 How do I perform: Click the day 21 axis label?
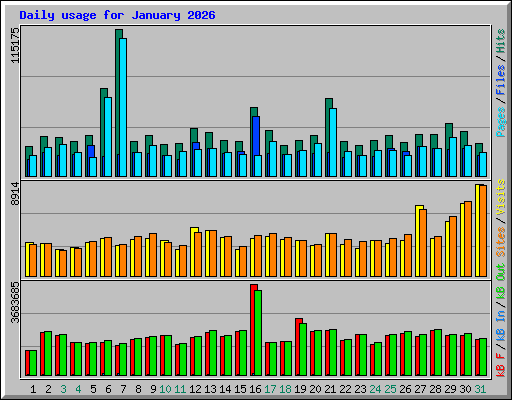(x=330, y=389)
